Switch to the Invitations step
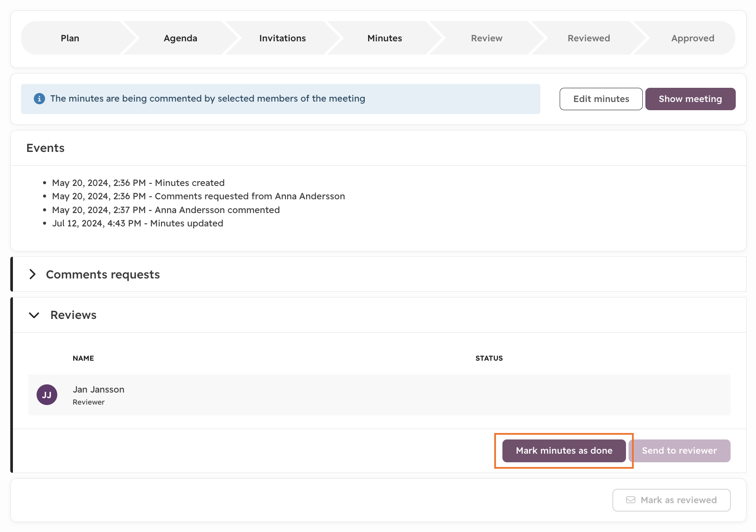The height and width of the screenshot is (532, 756). pyautogui.click(x=282, y=38)
